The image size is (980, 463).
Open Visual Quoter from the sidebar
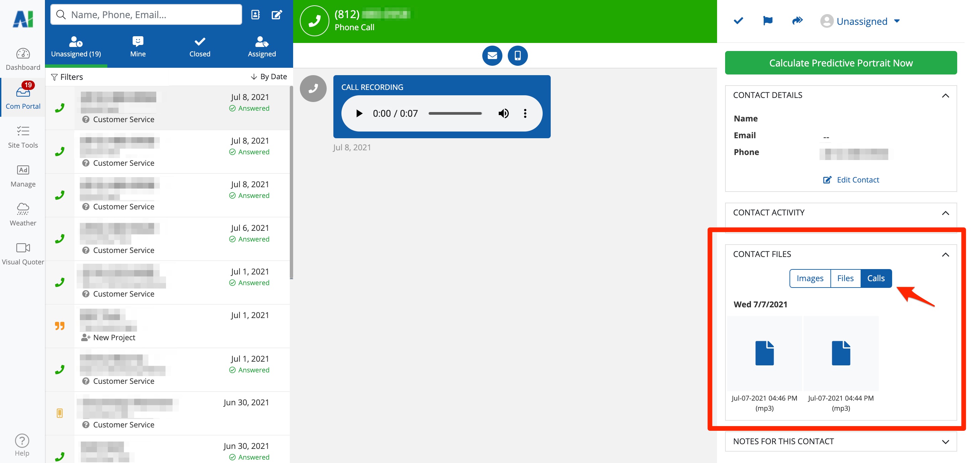click(x=23, y=253)
